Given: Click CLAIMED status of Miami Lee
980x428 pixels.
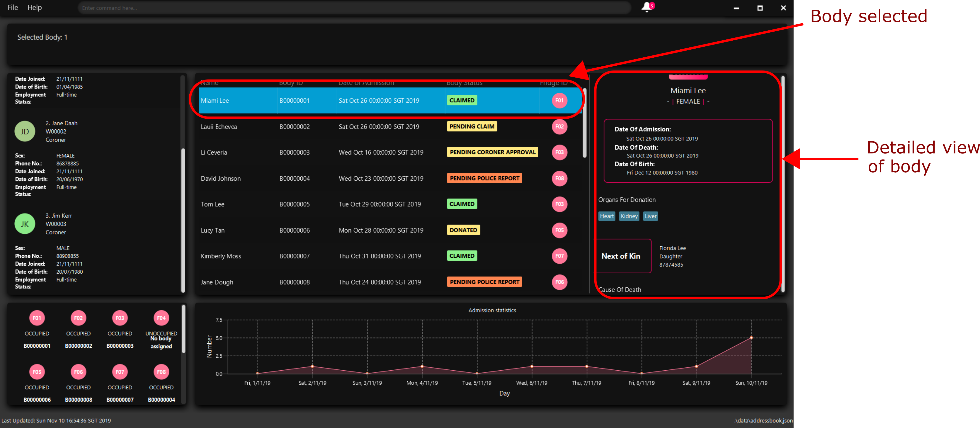Looking at the screenshot, I should click(462, 100).
